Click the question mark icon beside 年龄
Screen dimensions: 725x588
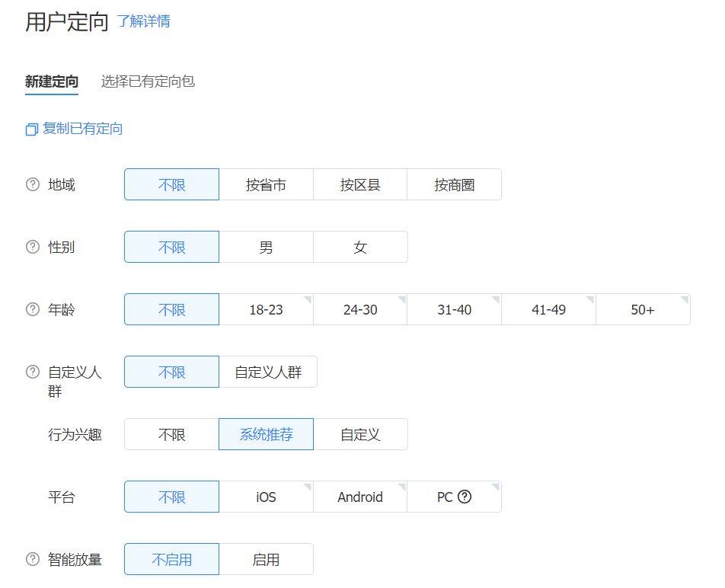coord(32,309)
